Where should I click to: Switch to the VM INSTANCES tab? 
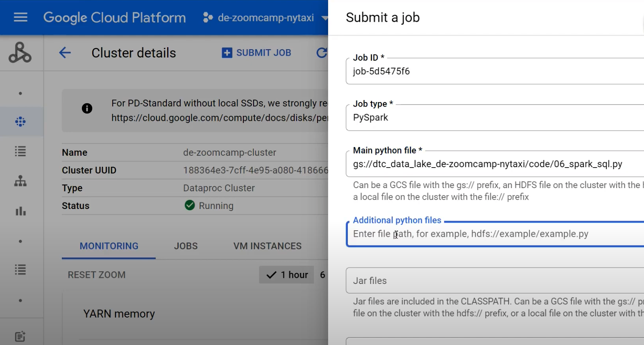pyautogui.click(x=268, y=246)
